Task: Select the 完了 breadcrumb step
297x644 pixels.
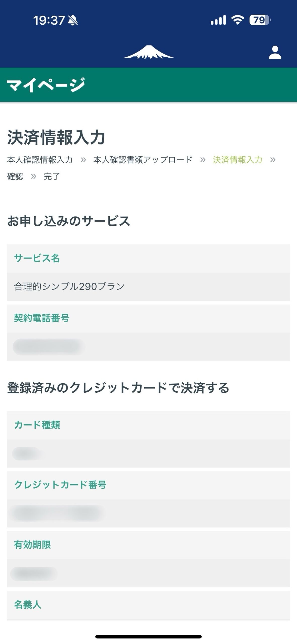Action: coord(52,176)
